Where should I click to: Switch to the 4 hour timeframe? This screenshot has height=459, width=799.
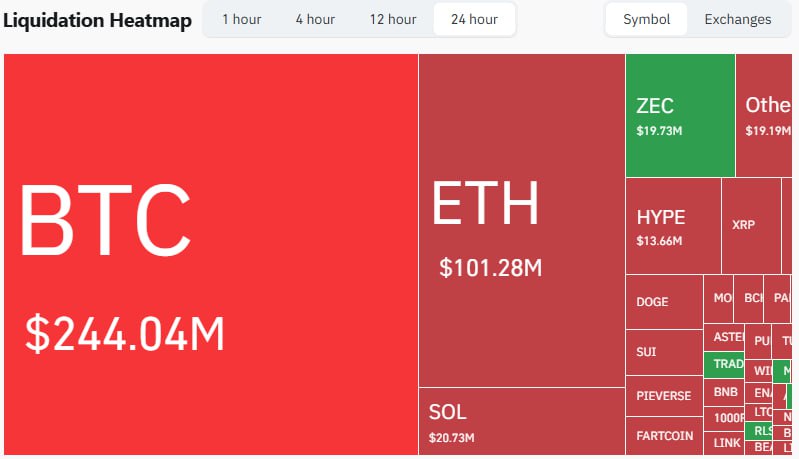click(x=315, y=19)
